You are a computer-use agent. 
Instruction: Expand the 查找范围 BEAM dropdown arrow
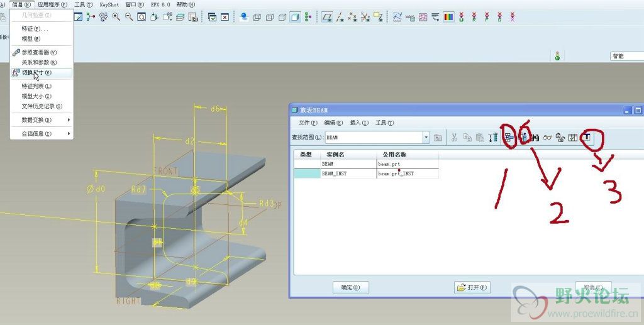tap(426, 137)
